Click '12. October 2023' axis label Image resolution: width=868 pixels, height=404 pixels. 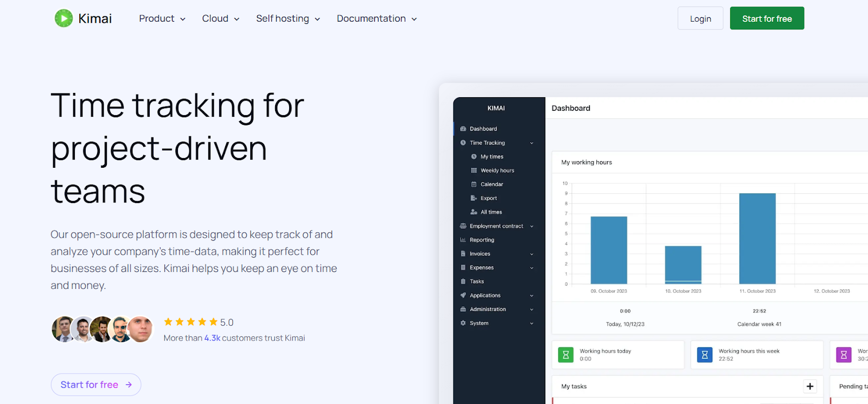tap(832, 291)
